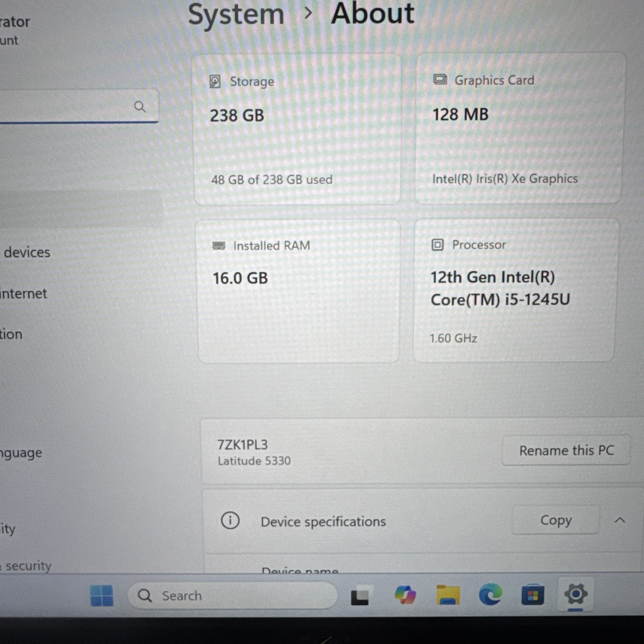Open Task View from the taskbar
This screenshot has height=644, width=644.
click(361, 596)
